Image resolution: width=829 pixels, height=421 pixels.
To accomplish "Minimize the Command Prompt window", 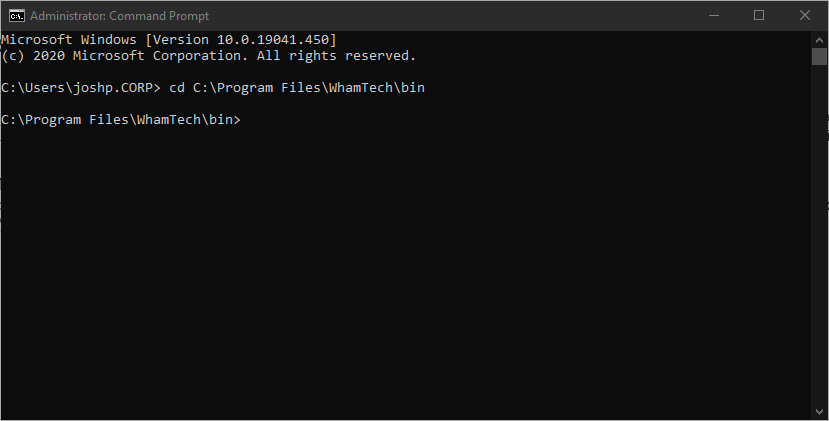I will click(714, 15).
